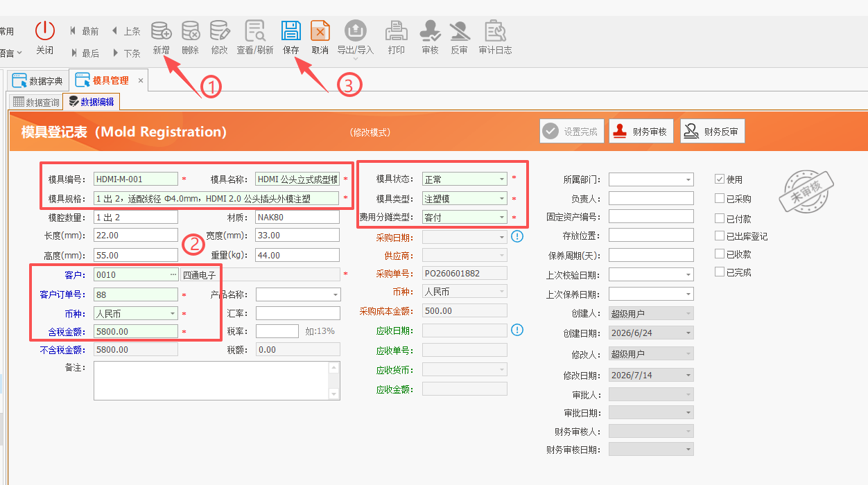Click the 客户订单号 field
The image size is (868, 485).
(x=136, y=294)
